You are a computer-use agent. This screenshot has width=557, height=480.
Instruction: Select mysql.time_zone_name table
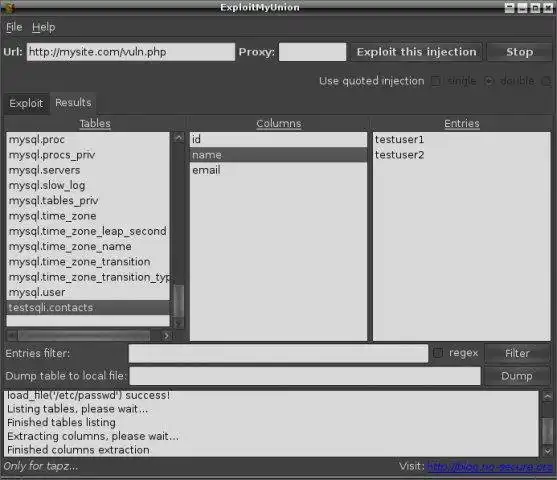pos(88,247)
